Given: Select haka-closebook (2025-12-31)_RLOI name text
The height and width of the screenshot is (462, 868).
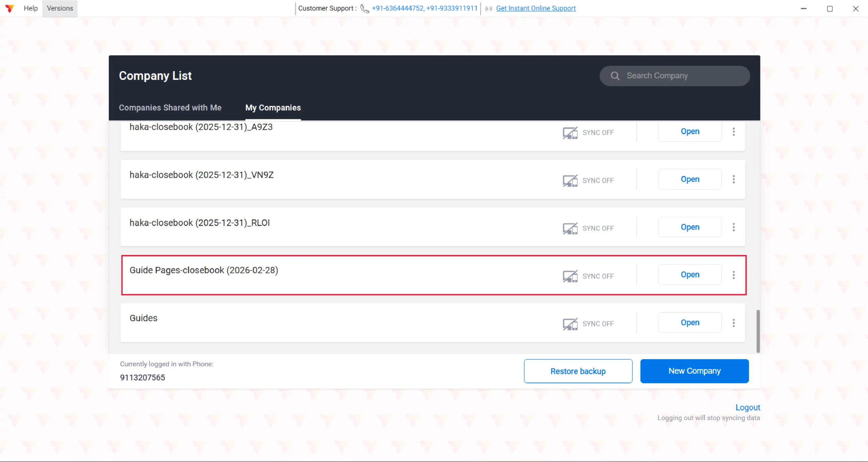Looking at the screenshot, I should click(200, 223).
